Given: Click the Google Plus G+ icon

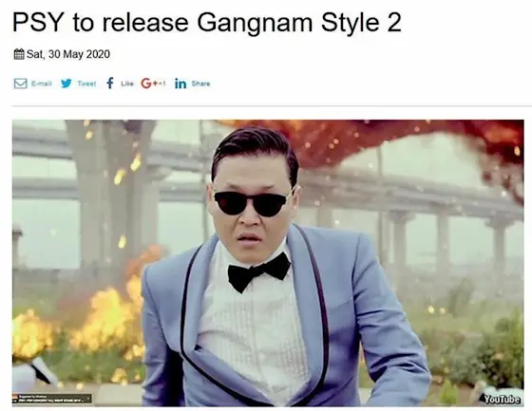Looking at the screenshot, I should coord(148,84).
